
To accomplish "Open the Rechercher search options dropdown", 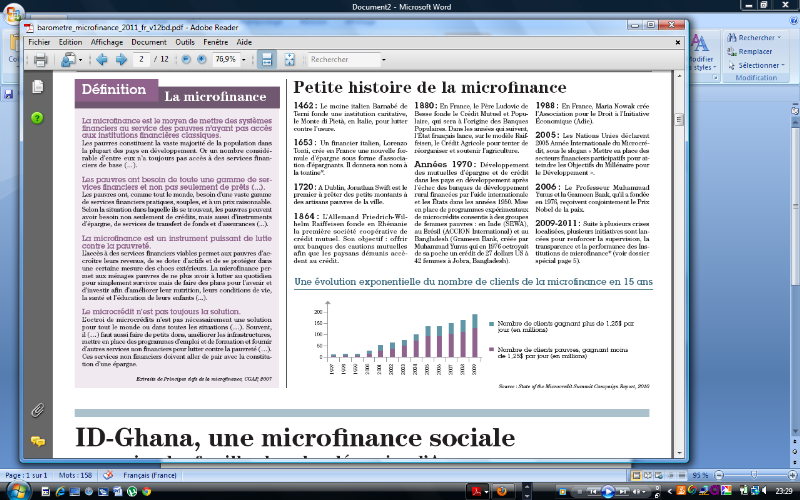I will (384, 60).
